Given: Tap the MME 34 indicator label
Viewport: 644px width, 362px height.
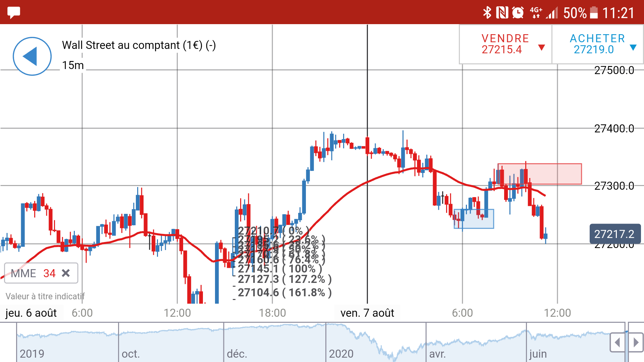Looking at the screenshot, I should click(x=33, y=273).
